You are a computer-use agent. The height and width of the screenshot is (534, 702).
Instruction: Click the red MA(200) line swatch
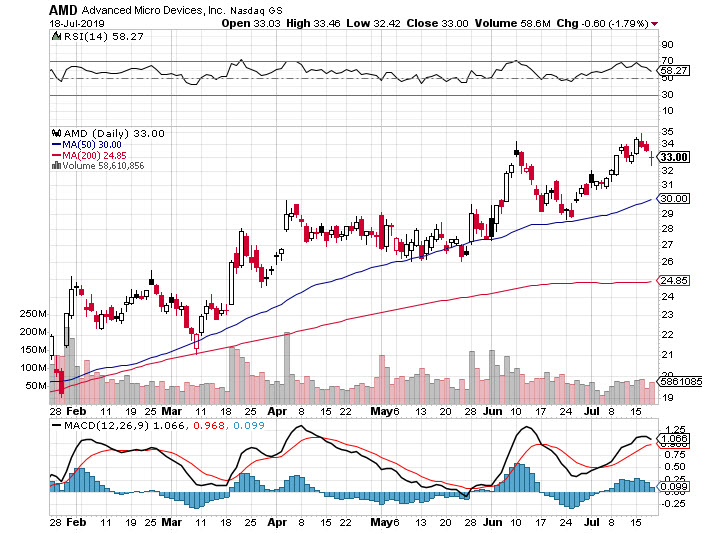pyautogui.click(x=56, y=155)
